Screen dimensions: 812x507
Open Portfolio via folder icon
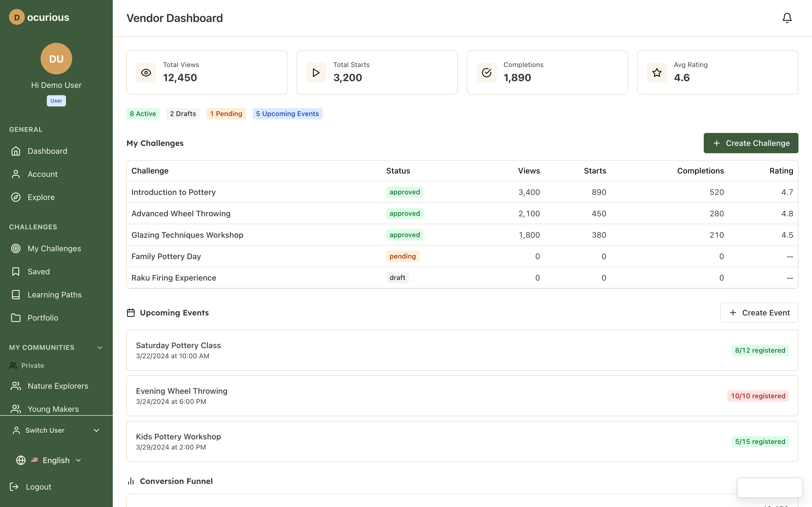16,317
